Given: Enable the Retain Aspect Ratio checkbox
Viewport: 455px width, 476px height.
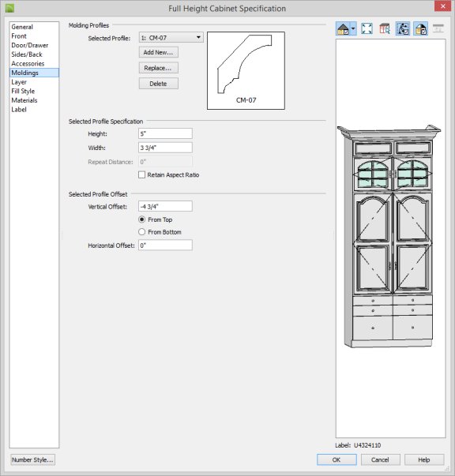Looking at the screenshot, I should (x=142, y=174).
